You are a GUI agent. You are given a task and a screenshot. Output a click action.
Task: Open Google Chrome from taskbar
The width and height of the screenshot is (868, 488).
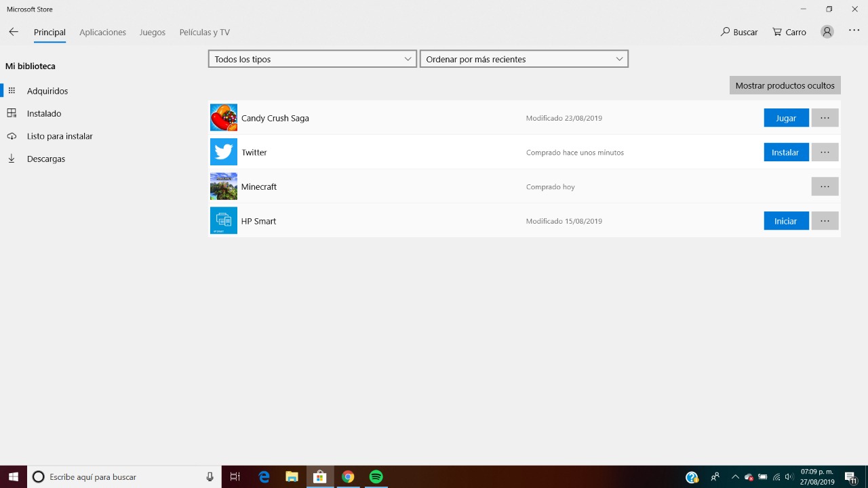pyautogui.click(x=348, y=477)
